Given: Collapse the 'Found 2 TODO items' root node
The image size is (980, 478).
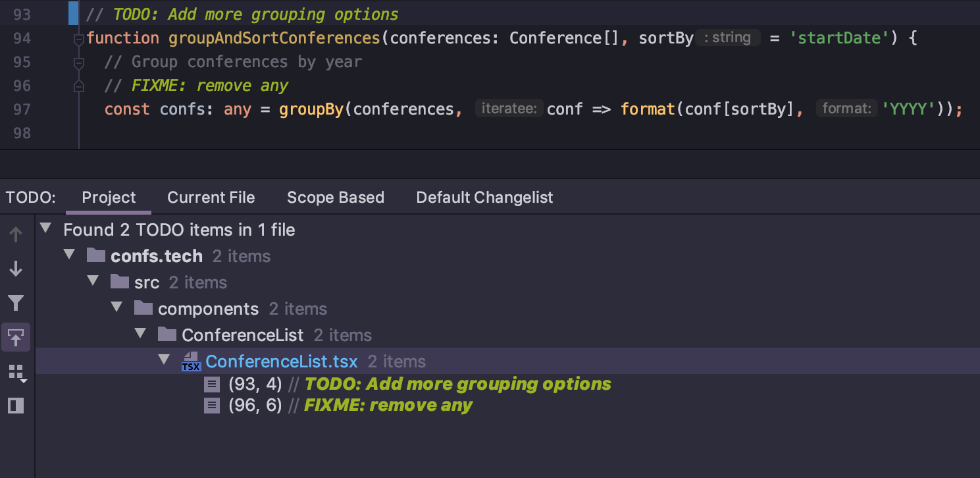Looking at the screenshot, I should coord(45,228).
